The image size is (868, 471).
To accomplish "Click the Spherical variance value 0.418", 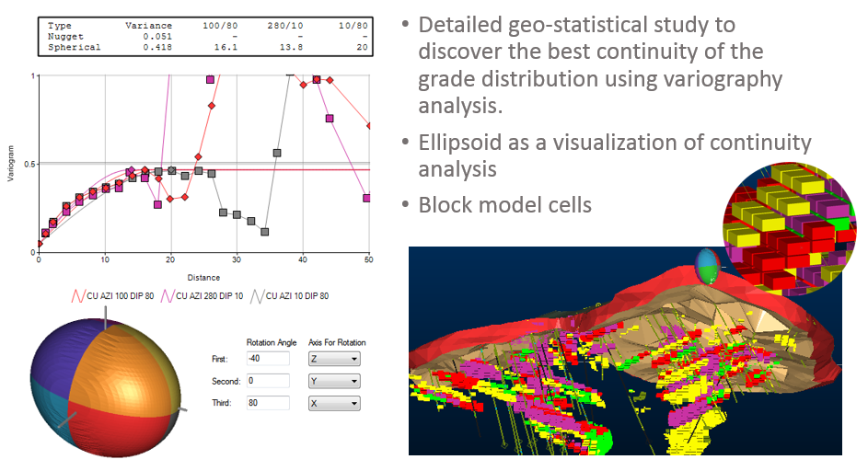I will coord(157,48).
